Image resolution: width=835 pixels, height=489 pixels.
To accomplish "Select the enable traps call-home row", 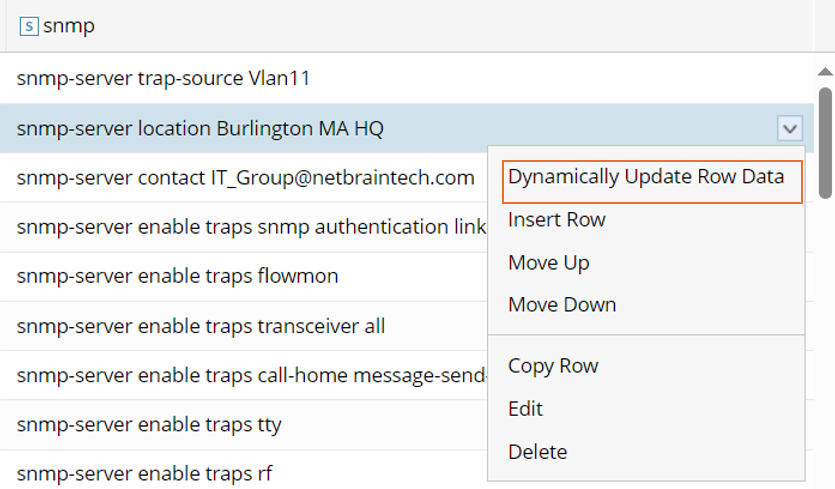I will 250,376.
